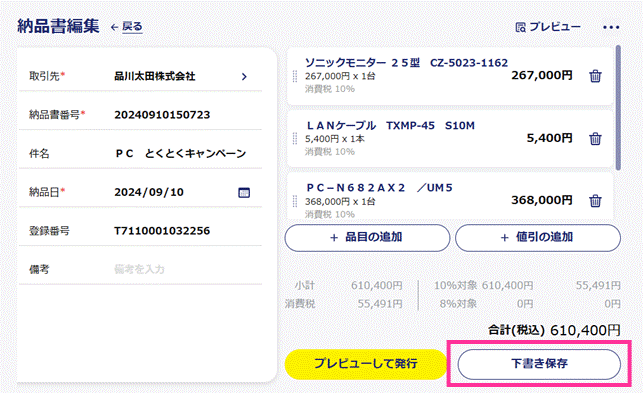Click the item list vertical scrollbar

coord(618,108)
